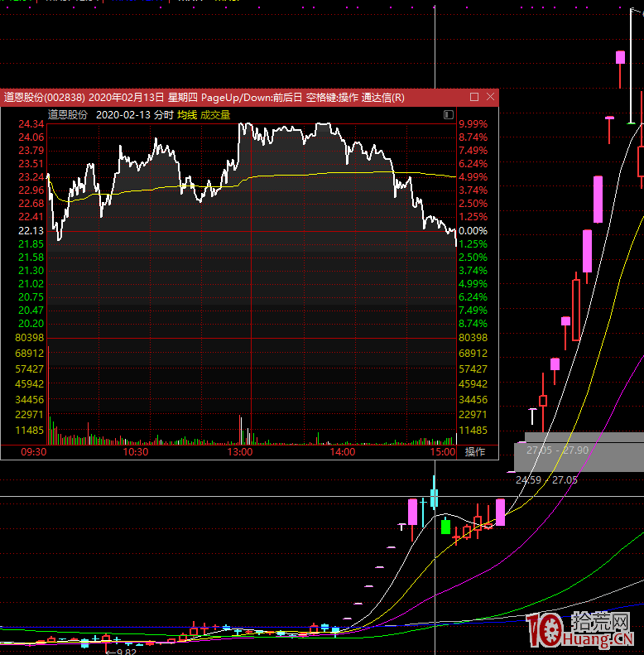
Task: Maximize the 道恩股份 intraday popup window
Action: [x=474, y=97]
